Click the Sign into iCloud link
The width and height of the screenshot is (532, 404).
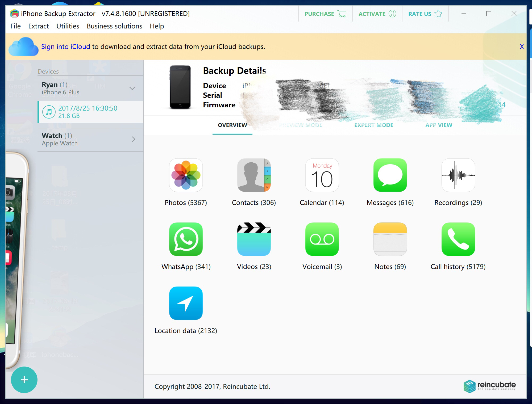click(x=65, y=47)
